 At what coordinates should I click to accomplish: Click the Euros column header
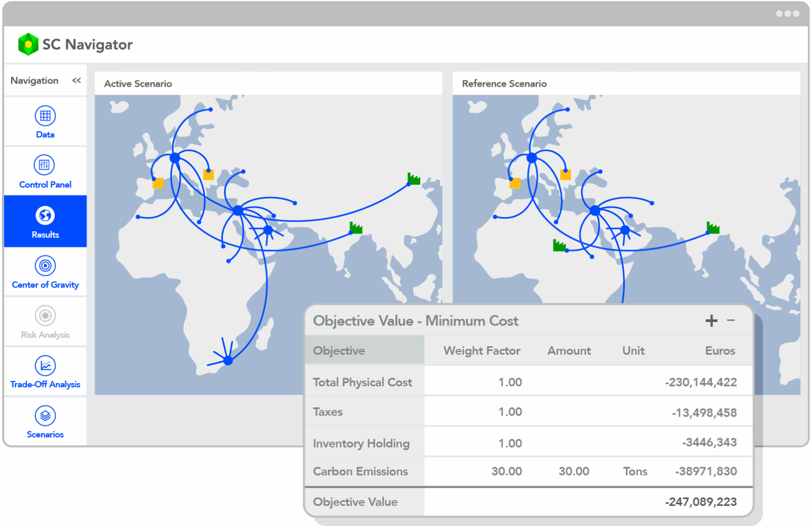coord(720,350)
